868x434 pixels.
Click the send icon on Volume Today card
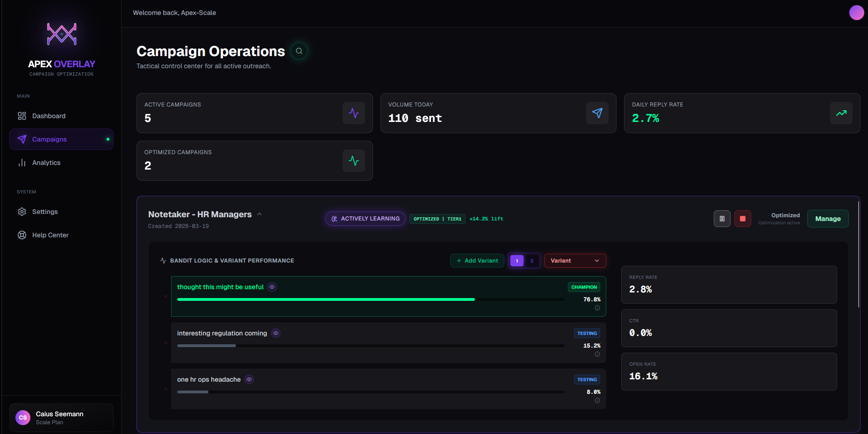point(597,113)
